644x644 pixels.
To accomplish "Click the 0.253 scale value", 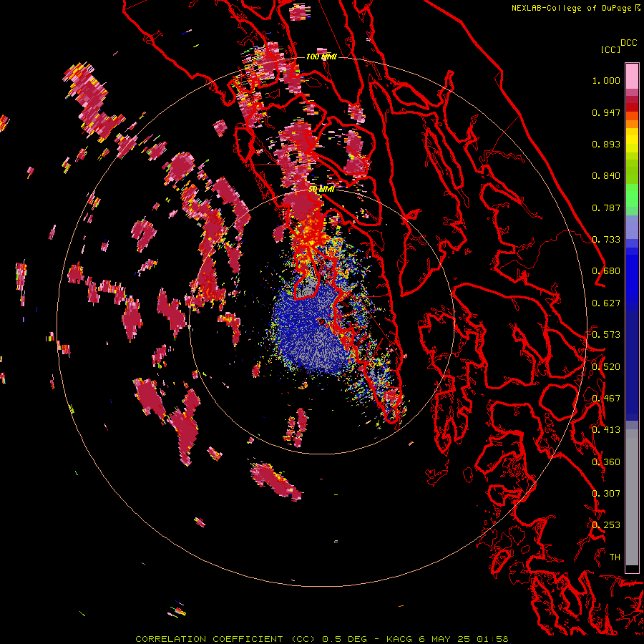I will [606, 525].
